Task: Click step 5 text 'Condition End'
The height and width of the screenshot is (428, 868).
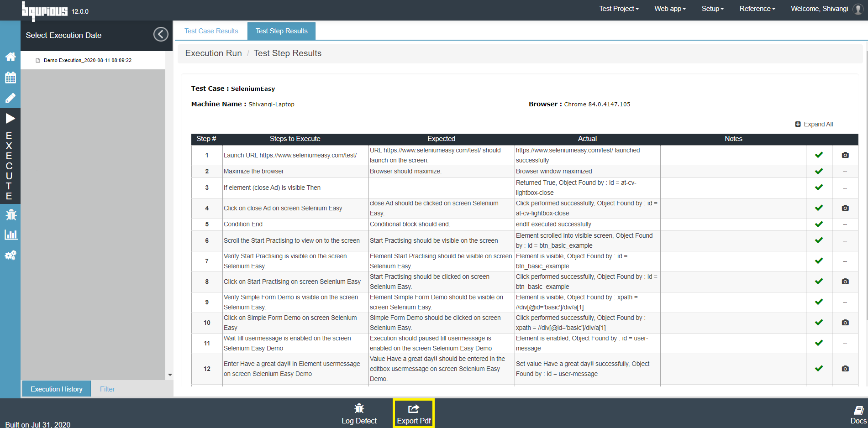Action: 243,224
